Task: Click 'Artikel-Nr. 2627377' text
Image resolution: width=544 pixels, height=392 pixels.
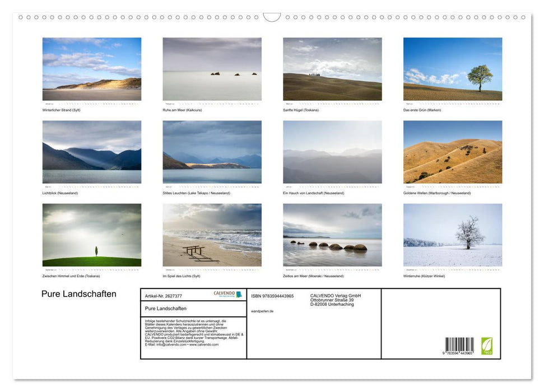Action: click(164, 296)
